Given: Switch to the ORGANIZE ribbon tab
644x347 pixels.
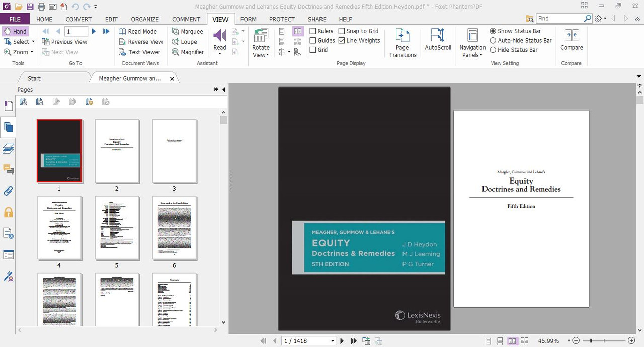Looking at the screenshot, I should [145, 19].
